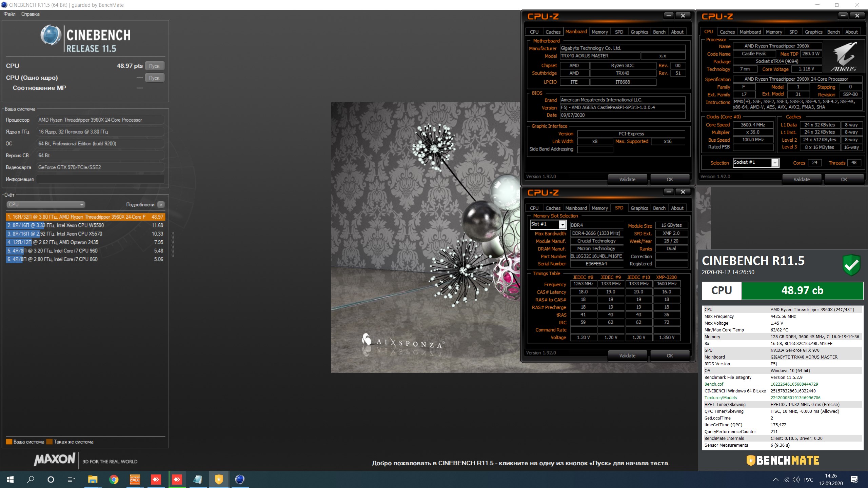Image resolution: width=868 pixels, height=488 pixels.
Task: Click Validate in SPD CPU-Z window
Action: [627, 355]
